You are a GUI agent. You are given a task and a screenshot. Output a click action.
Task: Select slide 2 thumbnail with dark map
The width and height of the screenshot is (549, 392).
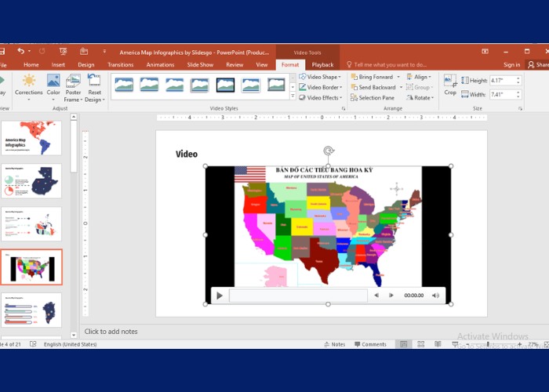pyautogui.click(x=31, y=181)
